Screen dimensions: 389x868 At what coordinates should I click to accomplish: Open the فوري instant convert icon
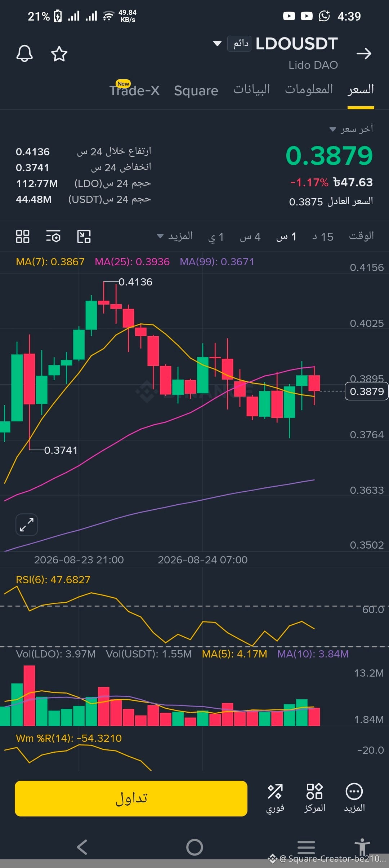pos(275,798)
